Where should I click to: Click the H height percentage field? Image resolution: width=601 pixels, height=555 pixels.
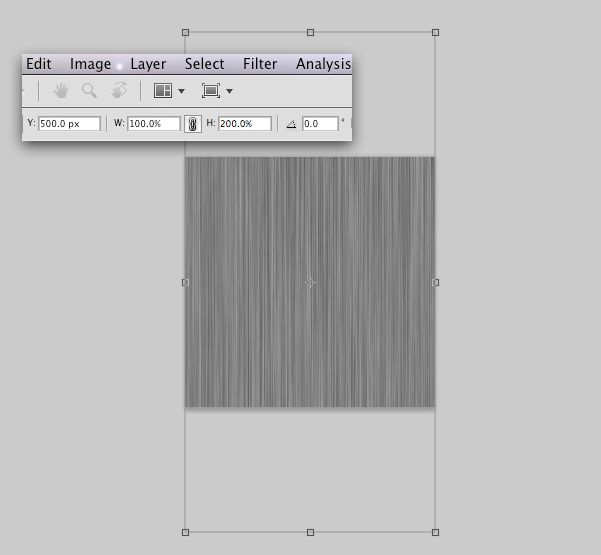[x=245, y=123]
